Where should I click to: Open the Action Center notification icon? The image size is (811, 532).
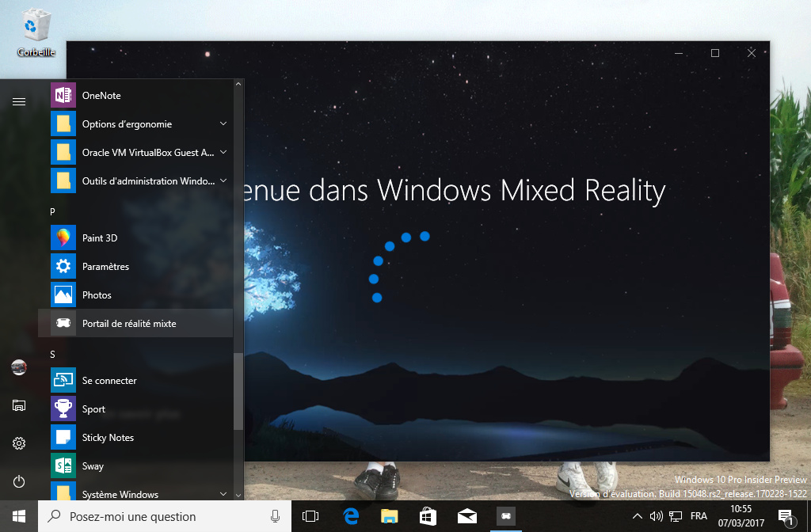786,516
